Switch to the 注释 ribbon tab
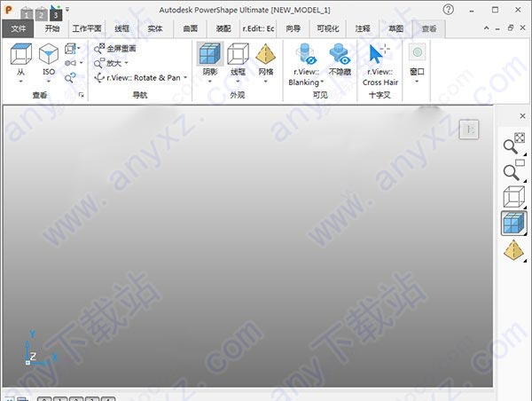The height and width of the screenshot is (401, 532). 363,28
